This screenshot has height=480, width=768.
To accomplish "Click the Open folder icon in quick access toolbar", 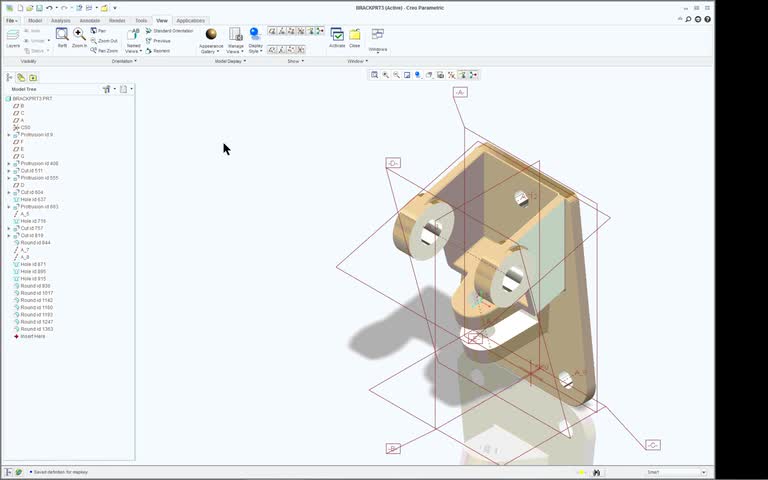I will coord(30,8).
